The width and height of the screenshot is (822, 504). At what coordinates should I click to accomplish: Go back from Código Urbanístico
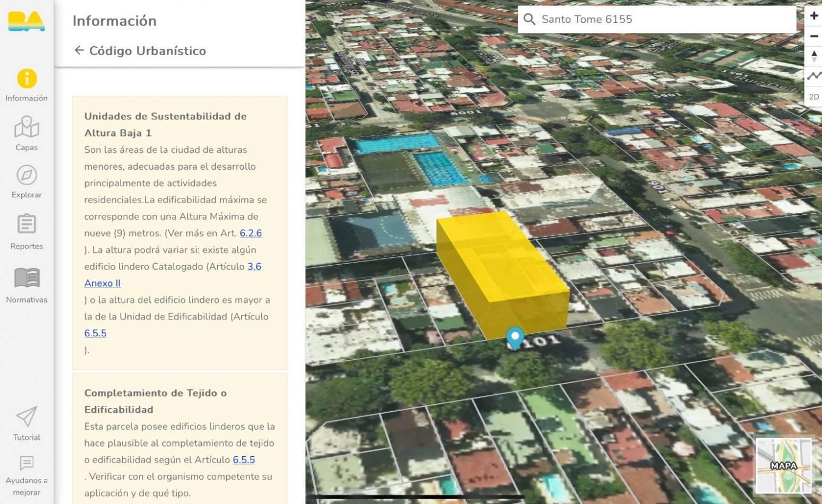pyautogui.click(x=79, y=50)
